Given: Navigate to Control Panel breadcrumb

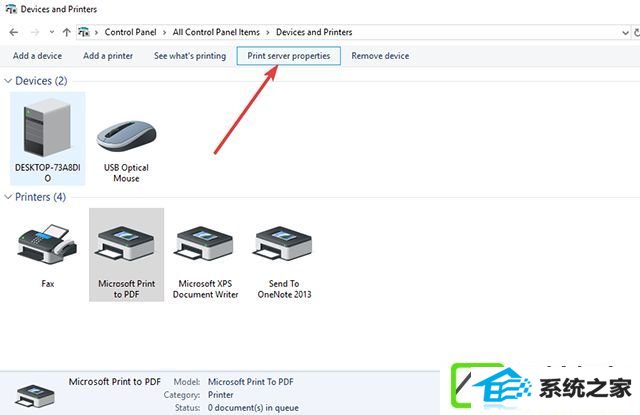Looking at the screenshot, I should tap(130, 32).
